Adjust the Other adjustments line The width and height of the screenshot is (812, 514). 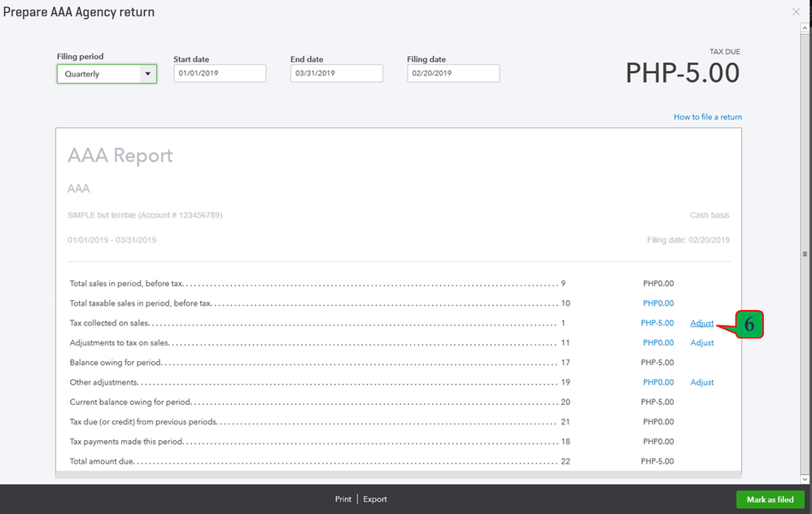point(701,382)
